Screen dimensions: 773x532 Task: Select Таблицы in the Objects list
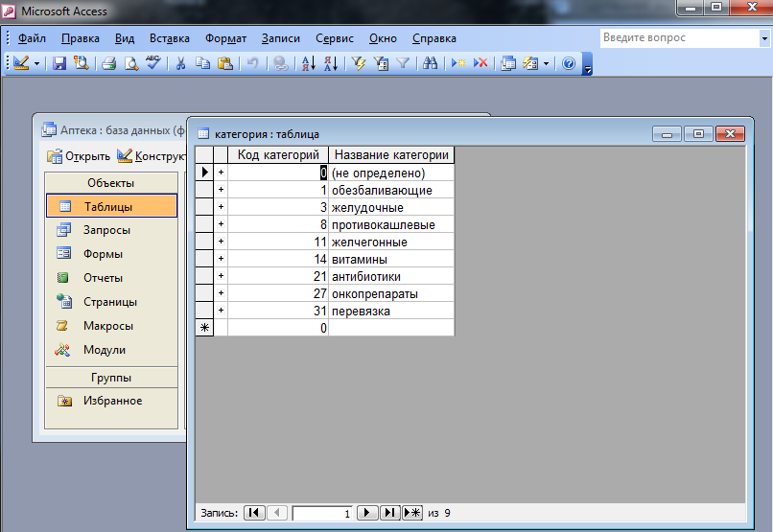(x=111, y=206)
